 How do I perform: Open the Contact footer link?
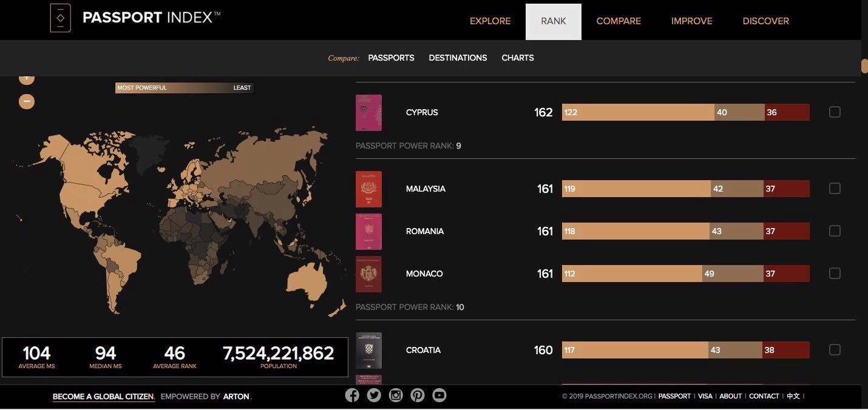pos(764,396)
